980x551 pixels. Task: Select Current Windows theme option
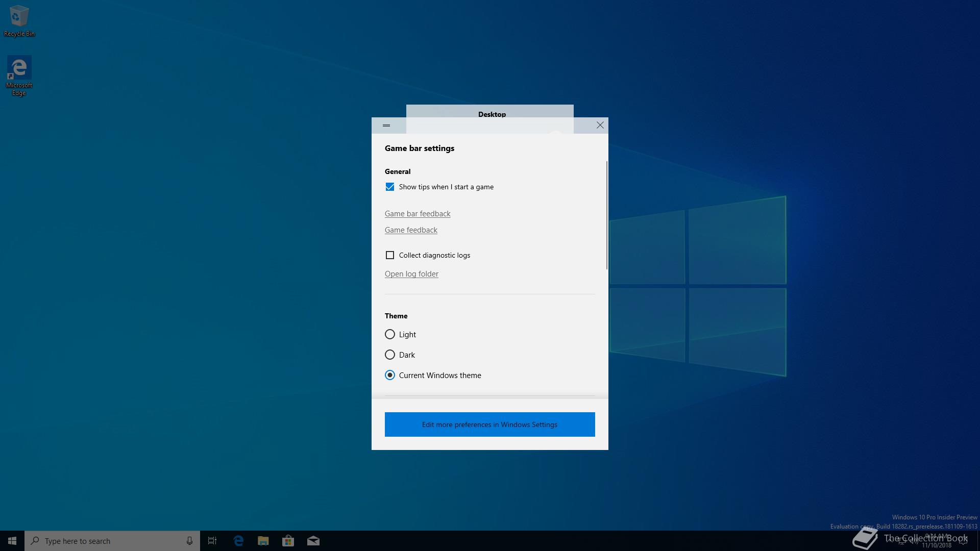click(390, 375)
